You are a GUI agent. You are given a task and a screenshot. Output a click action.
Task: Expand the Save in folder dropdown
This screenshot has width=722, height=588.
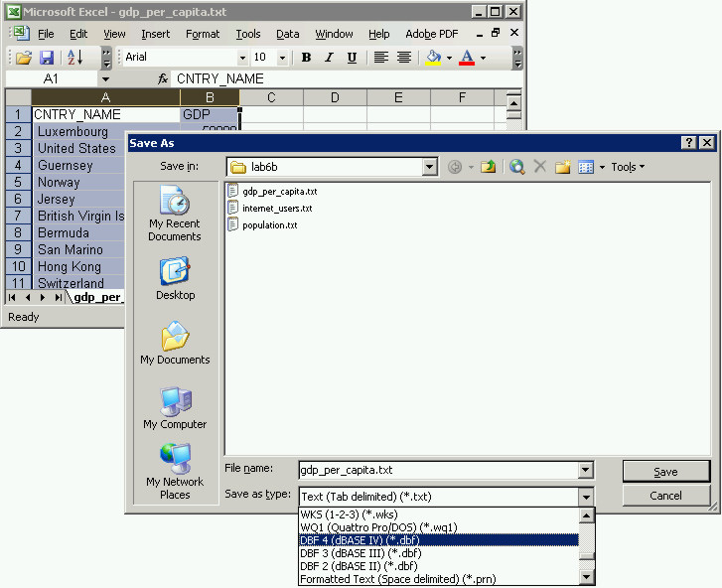click(x=429, y=167)
